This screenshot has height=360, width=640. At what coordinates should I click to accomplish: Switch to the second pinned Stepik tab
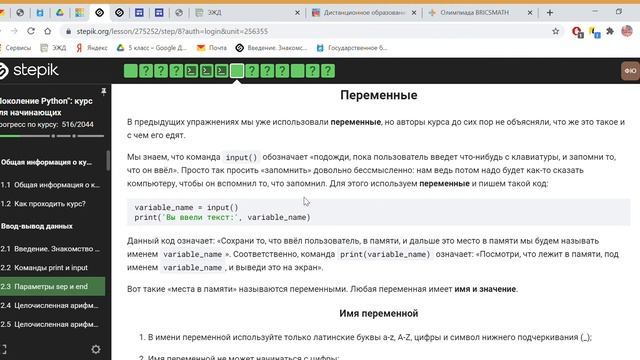119,13
